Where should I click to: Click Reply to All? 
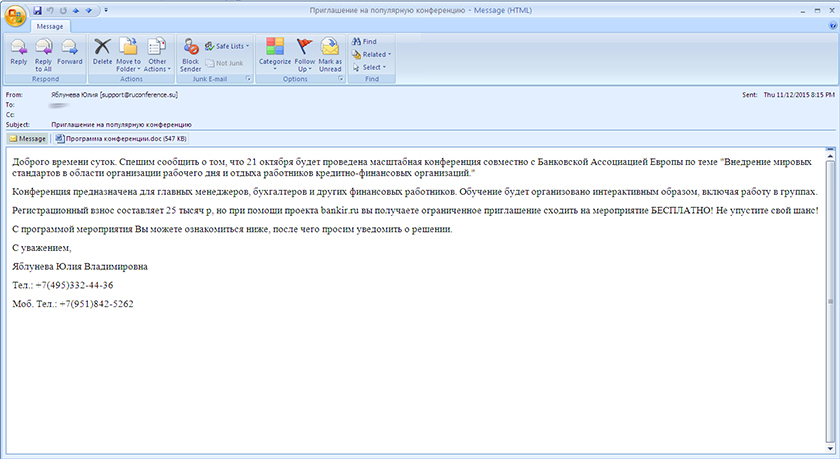tap(43, 55)
